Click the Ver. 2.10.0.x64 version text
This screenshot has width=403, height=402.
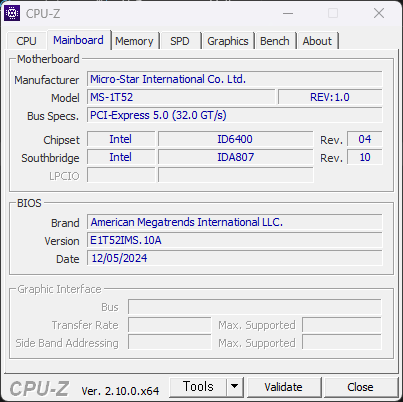point(120,391)
